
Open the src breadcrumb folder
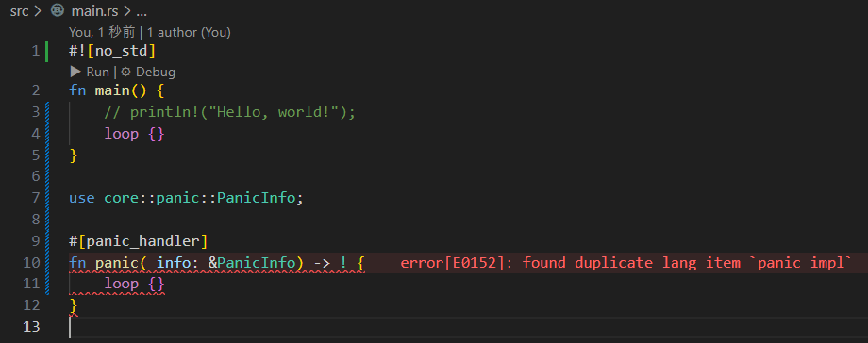tap(20, 11)
